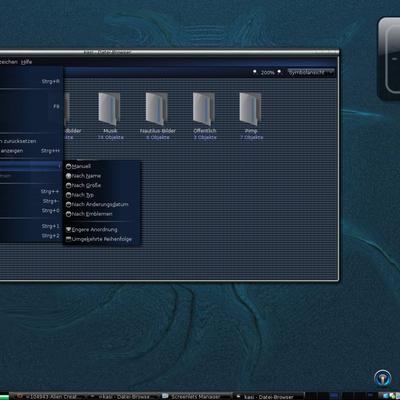400x400 pixels.
Task: Select the Nach Typ sort option
Action: point(101,195)
